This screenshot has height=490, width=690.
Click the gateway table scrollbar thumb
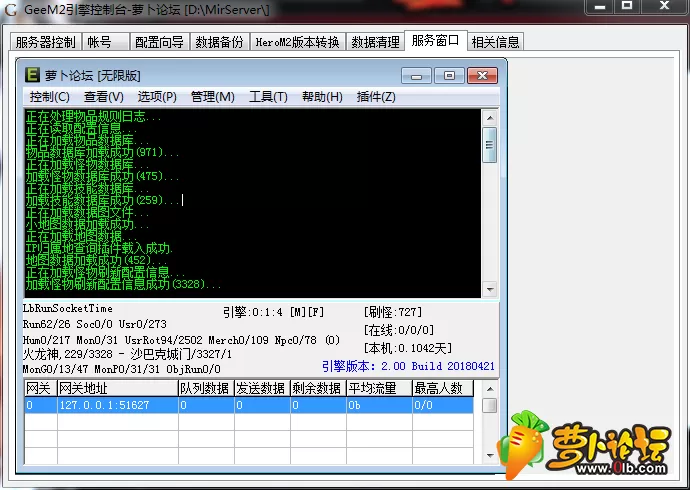(490, 406)
